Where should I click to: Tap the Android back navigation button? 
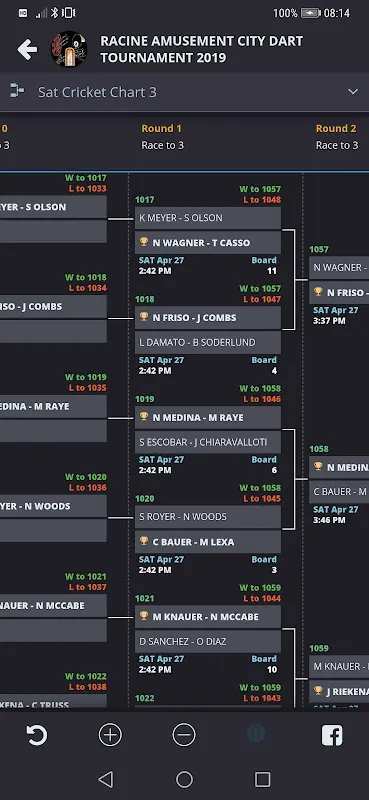[x=106, y=779]
